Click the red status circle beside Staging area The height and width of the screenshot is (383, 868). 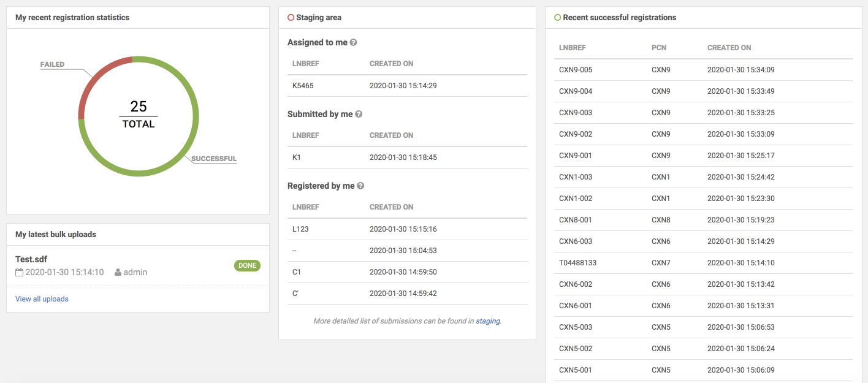(x=291, y=17)
